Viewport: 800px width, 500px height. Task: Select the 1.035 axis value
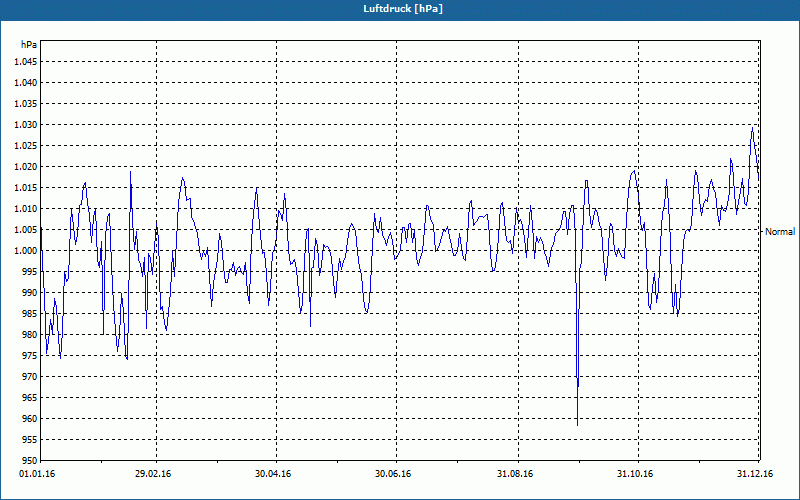click(x=26, y=104)
